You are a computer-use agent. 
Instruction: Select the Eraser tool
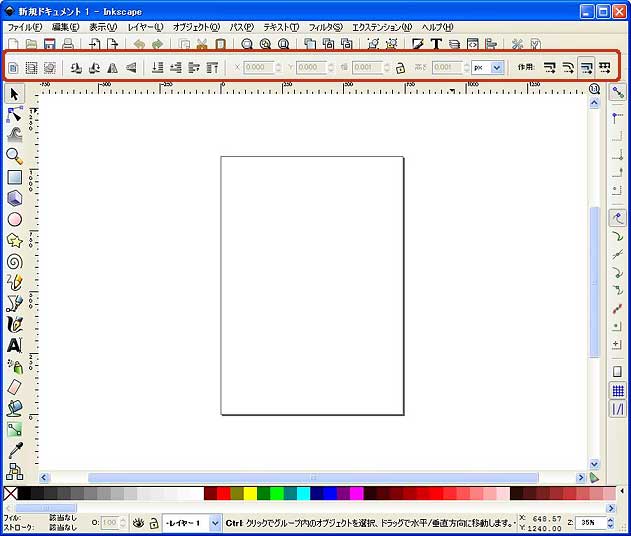14,387
